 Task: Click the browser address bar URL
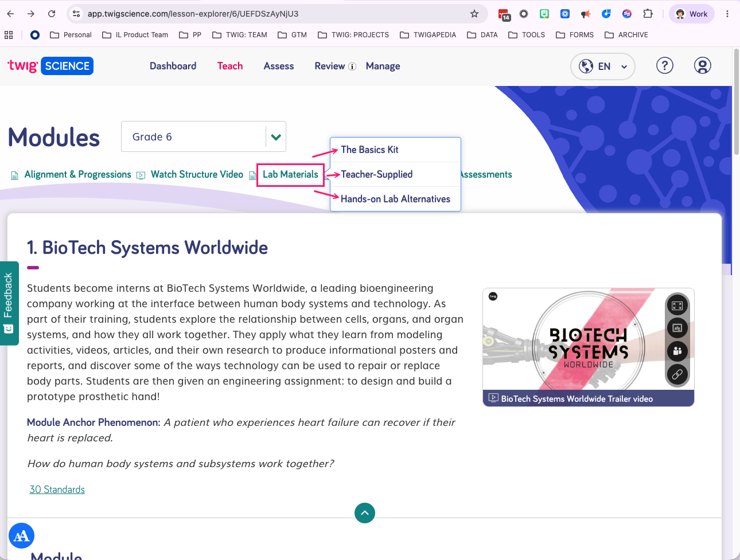(193, 14)
